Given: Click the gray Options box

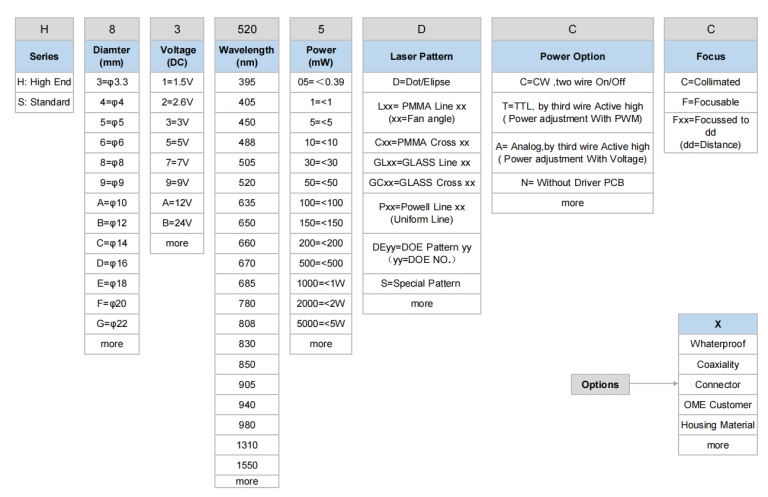Looking at the screenshot, I should (600, 385).
